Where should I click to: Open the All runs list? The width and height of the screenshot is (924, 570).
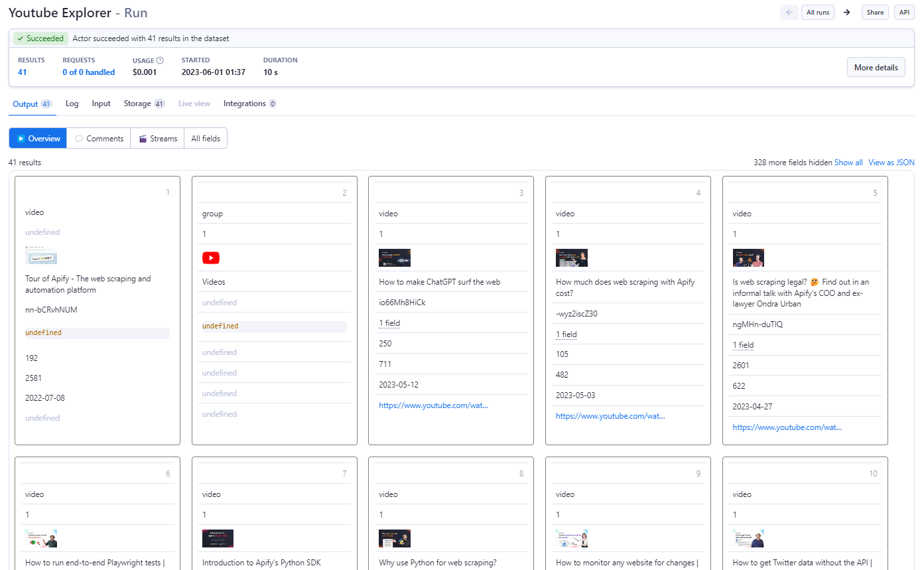(818, 13)
